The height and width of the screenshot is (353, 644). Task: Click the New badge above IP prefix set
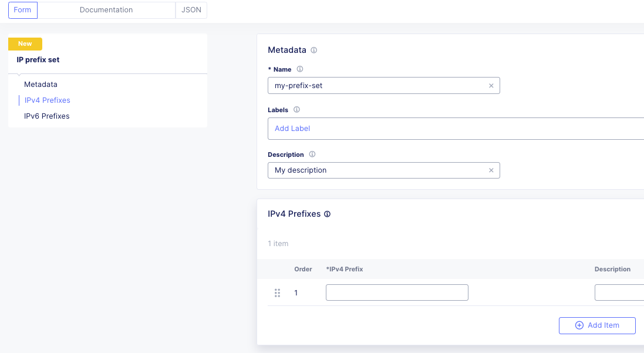tap(25, 43)
